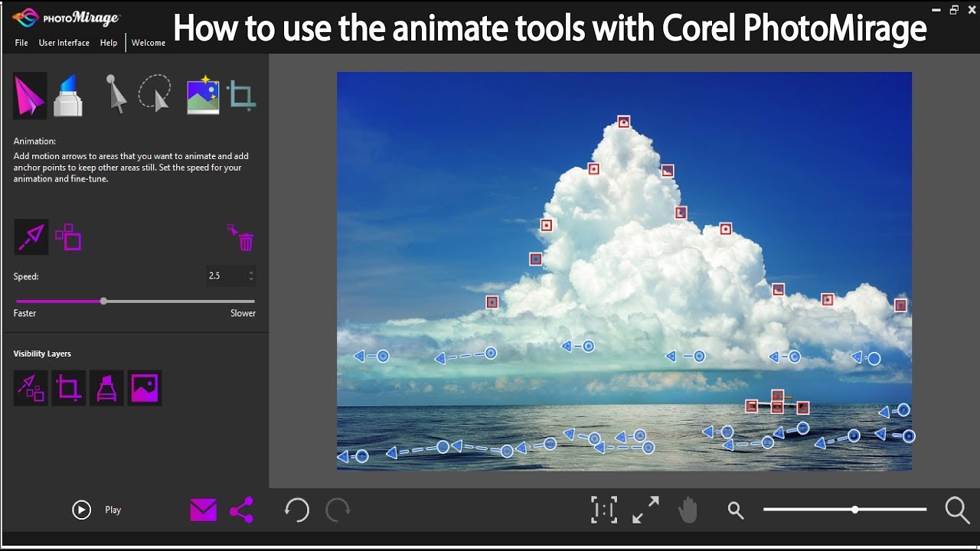Activate the Anchor Points tool

point(68,237)
